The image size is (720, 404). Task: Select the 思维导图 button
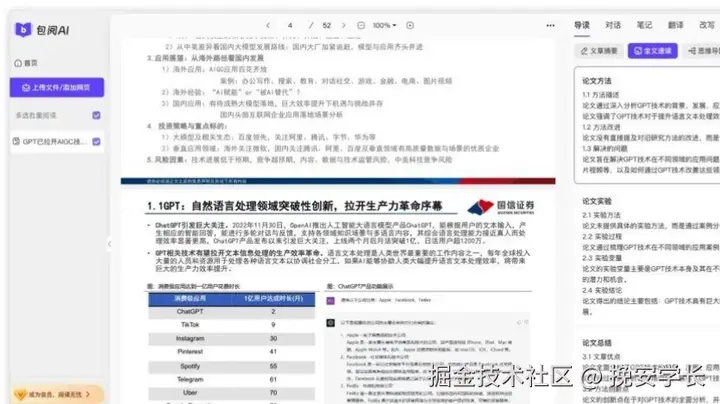click(x=702, y=51)
